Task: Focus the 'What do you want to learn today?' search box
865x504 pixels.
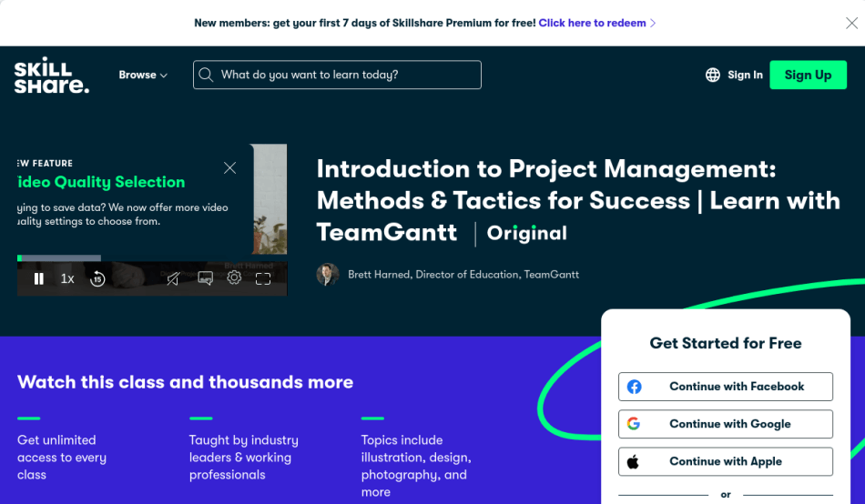Action: 337,75
